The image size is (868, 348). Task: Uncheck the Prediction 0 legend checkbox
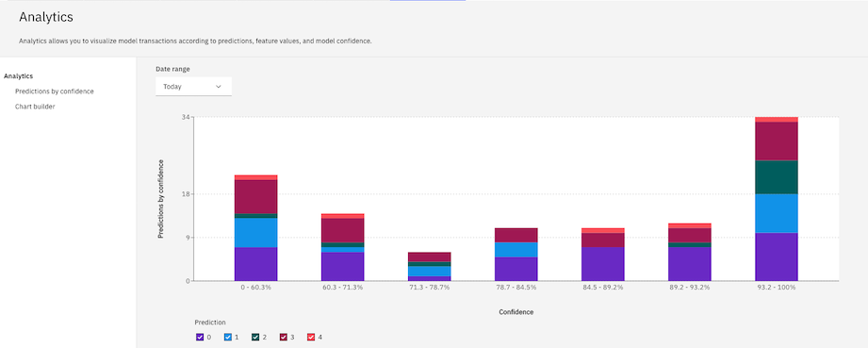coord(200,337)
